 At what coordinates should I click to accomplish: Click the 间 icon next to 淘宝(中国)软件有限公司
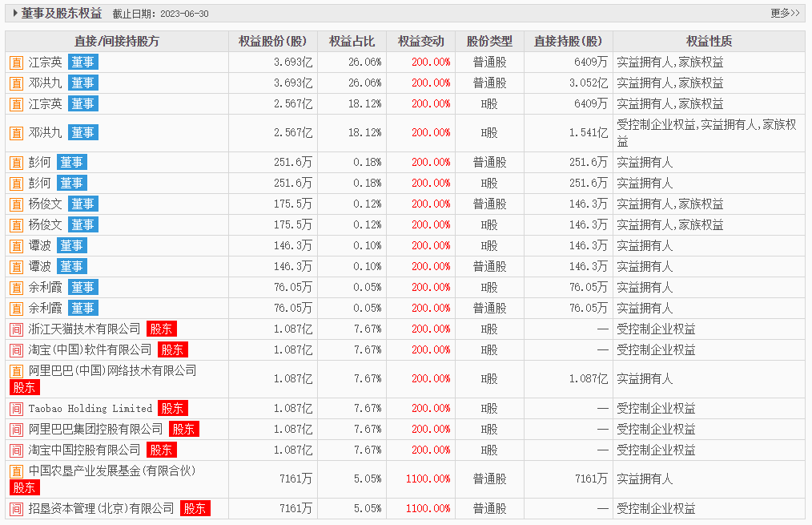[16, 349]
